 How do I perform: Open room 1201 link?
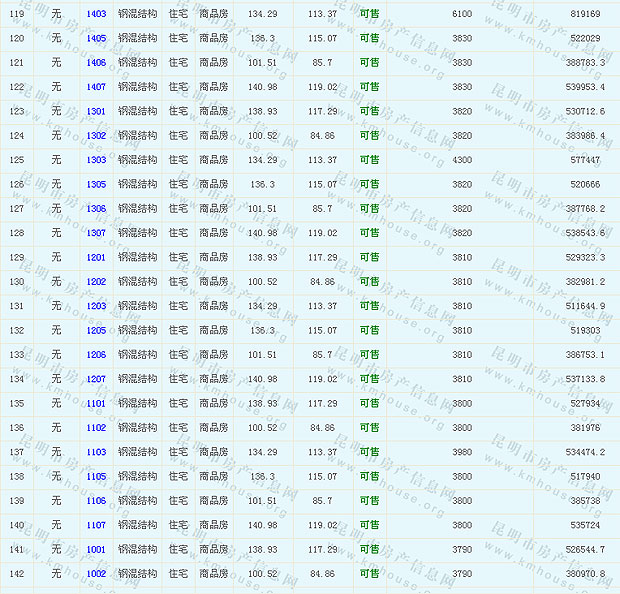[96, 257]
